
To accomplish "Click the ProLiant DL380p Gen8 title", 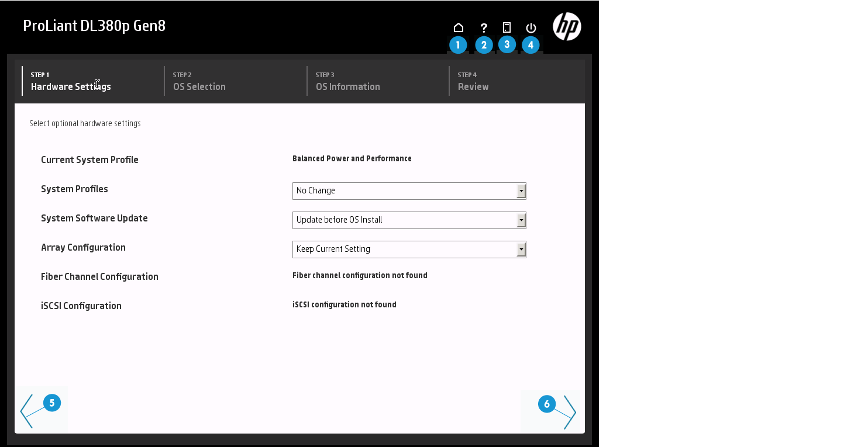I will point(94,26).
